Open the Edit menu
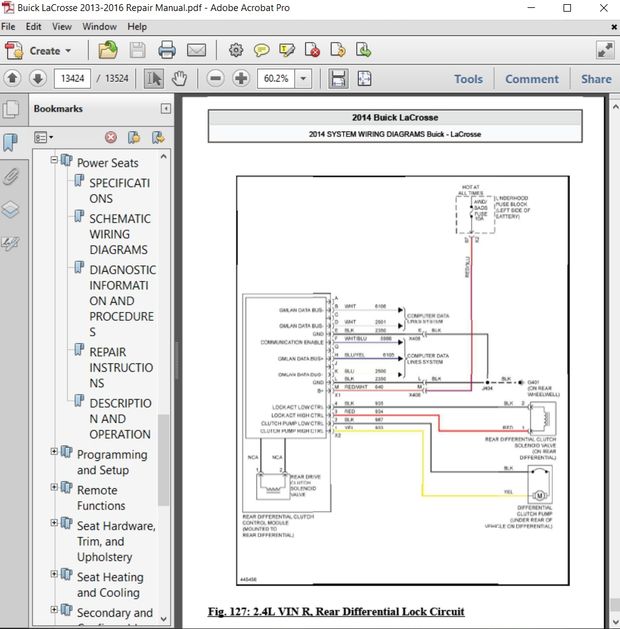This screenshot has width=620, height=629. 33,27
